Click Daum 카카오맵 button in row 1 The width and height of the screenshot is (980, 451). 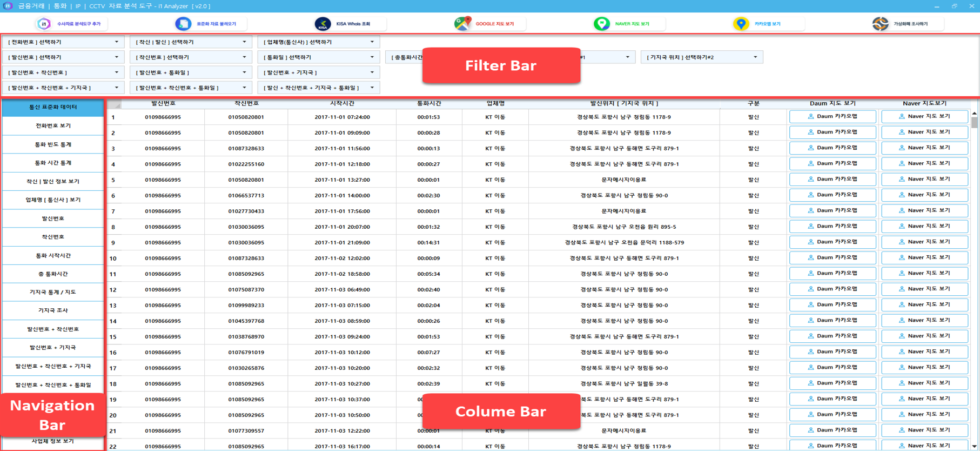pyautogui.click(x=832, y=117)
